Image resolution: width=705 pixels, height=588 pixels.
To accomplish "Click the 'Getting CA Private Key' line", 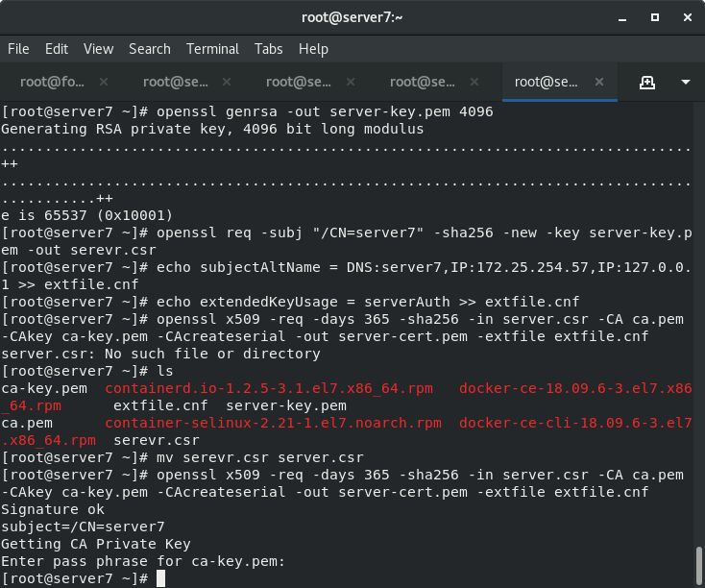I will click(96, 544).
